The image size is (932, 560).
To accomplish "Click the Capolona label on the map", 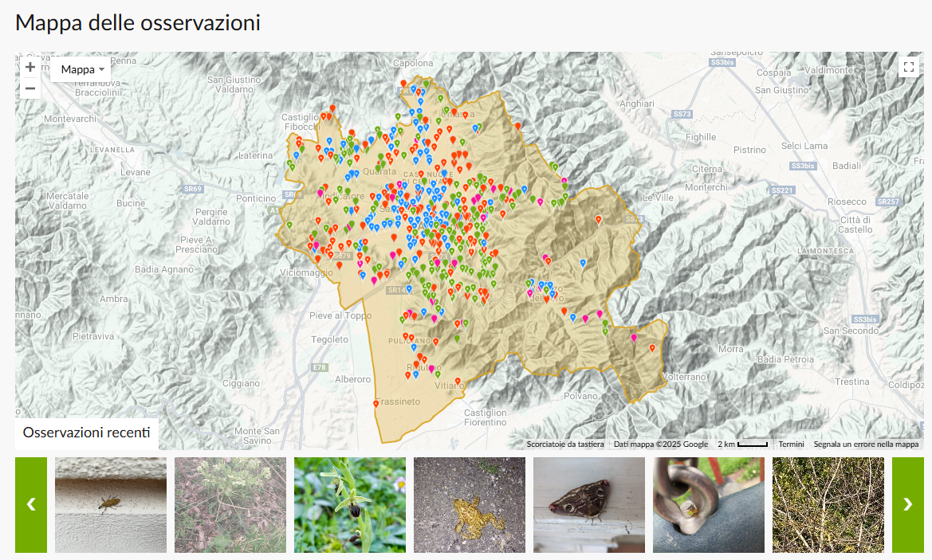I will pyautogui.click(x=413, y=64).
